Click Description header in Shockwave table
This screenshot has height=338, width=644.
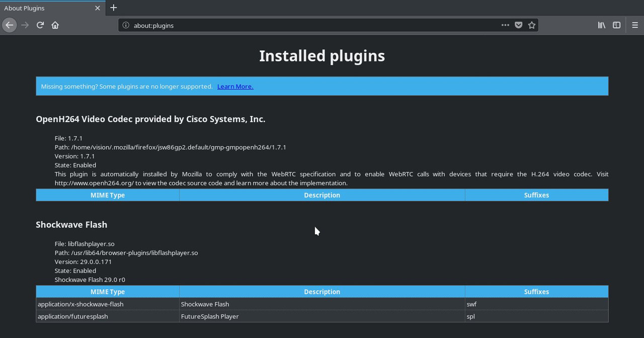point(322,292)
